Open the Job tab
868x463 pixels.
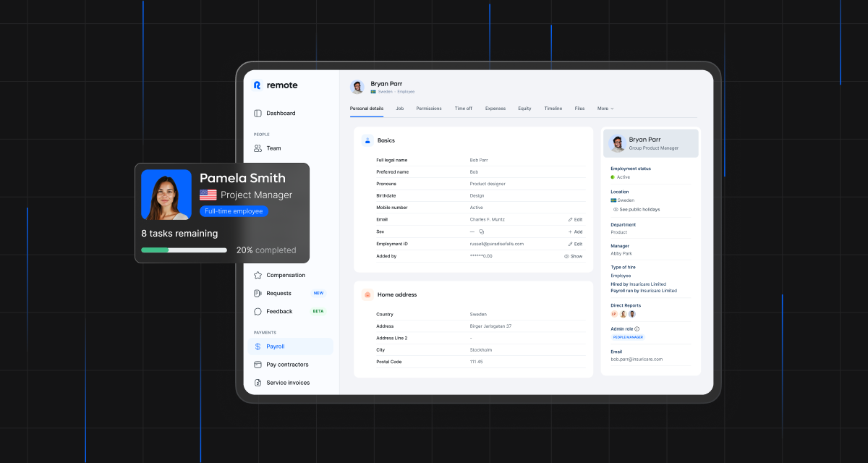coord(400,109)
